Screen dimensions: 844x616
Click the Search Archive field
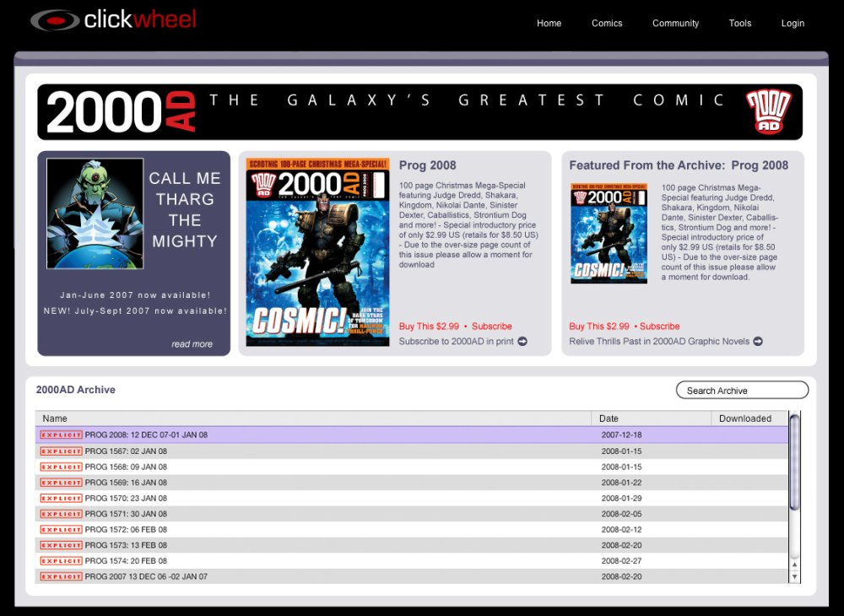(742, 391)
